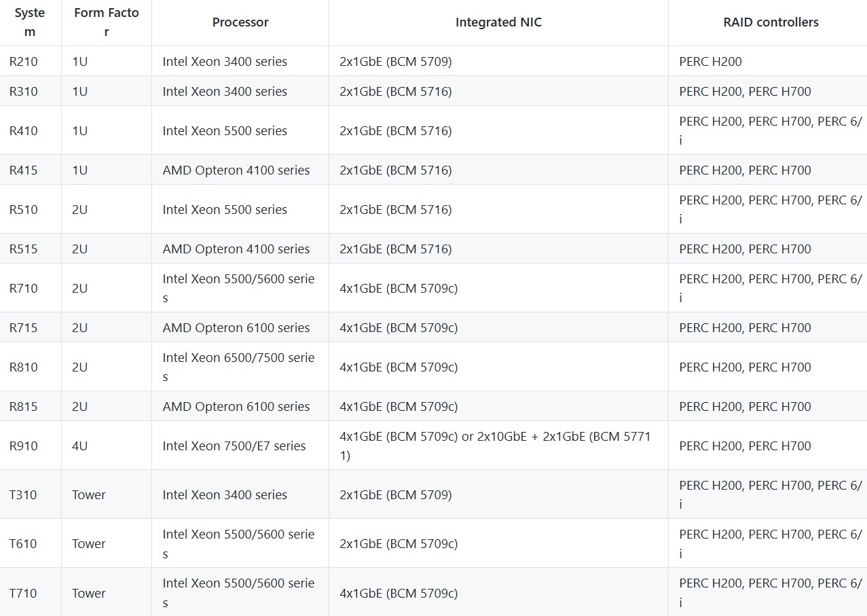
Task: Select the Tower cell in the T710 row
Action: [107, 592]
